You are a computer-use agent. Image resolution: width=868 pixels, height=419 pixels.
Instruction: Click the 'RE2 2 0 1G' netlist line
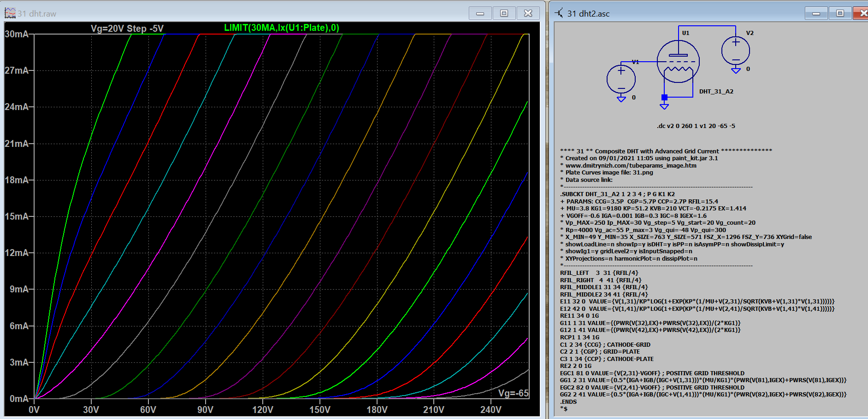576,366
